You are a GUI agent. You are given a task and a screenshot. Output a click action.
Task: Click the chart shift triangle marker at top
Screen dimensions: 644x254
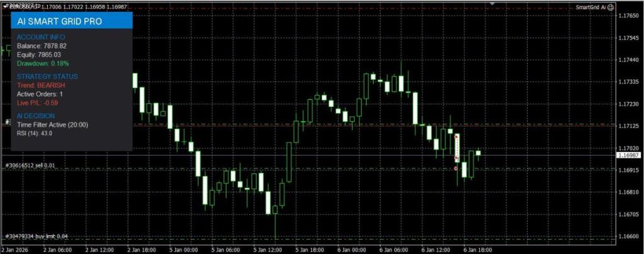[x=492, y=3]
